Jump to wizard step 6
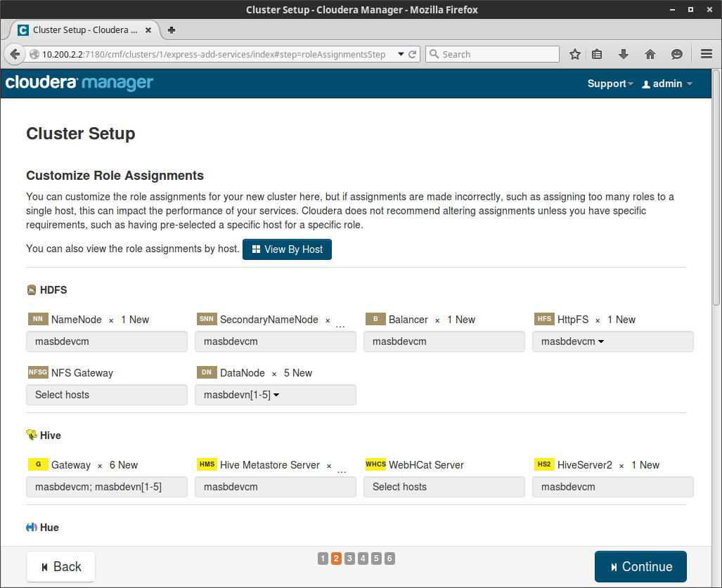Image resolution: width=722 pixels, height=588 pixels. pyautogui.click(x=389, y=558)
